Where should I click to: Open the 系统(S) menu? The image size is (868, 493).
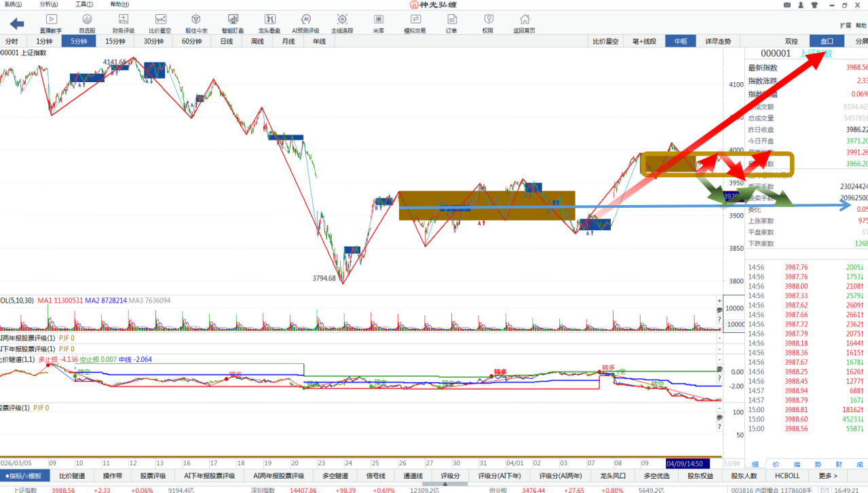click(x=13, y=4)
